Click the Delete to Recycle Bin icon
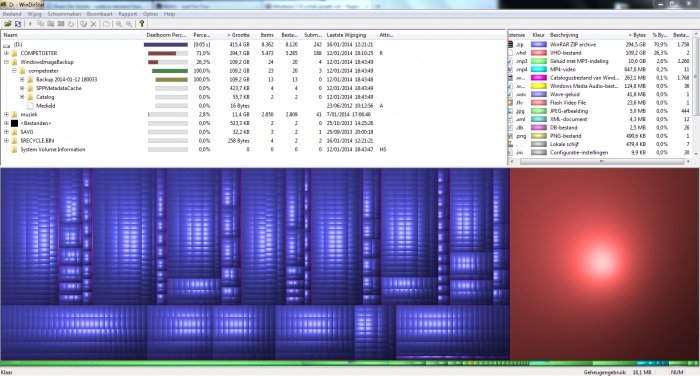The height and width of the screenshot is (376, 700). tap(83, 24)
